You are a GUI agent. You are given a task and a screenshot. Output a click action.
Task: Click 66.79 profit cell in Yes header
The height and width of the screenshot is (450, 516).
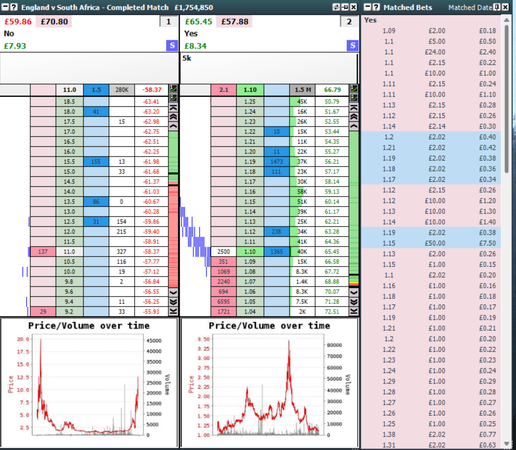tap(332, 90)
